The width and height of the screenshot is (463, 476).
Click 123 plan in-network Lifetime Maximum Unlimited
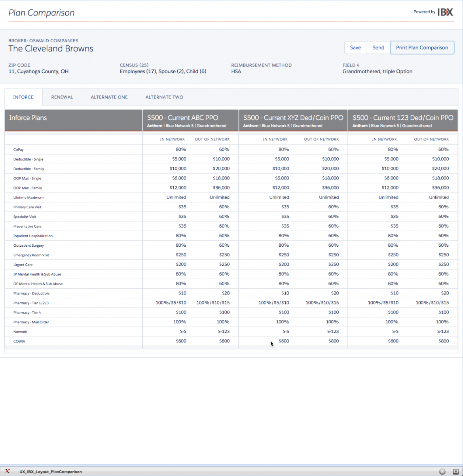click(389, 197)
